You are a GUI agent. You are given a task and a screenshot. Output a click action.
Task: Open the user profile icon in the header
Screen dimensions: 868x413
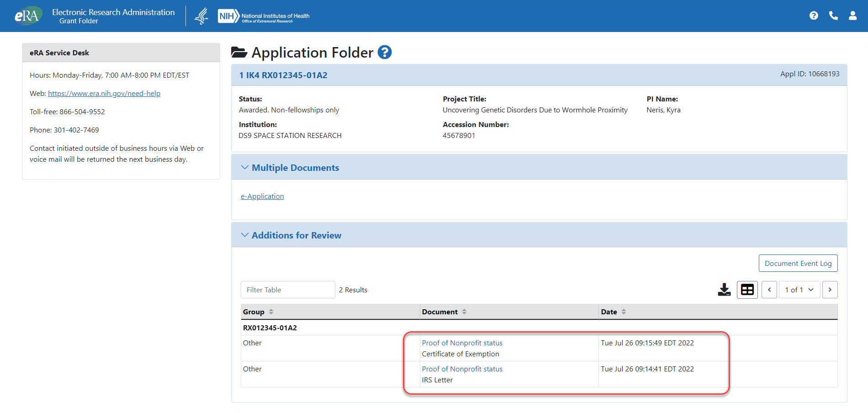pos(852,16)
